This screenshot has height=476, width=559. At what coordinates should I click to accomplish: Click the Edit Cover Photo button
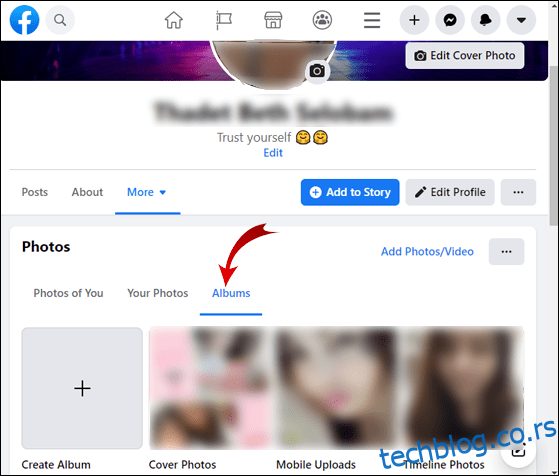tap(465, 56)
